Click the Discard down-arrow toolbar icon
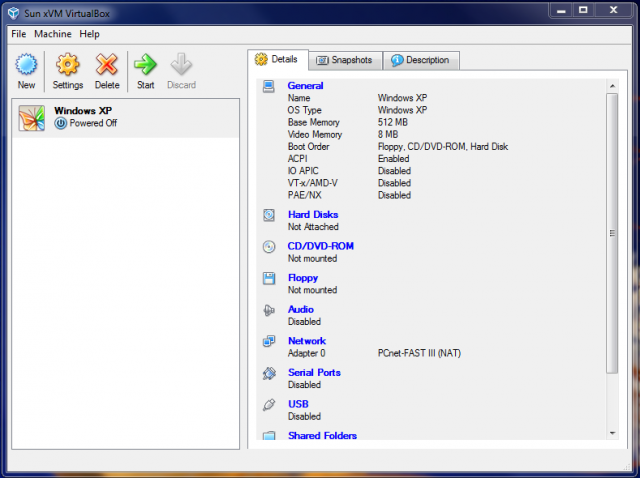Viewport: 640px width, 478px height. [181, 64]
